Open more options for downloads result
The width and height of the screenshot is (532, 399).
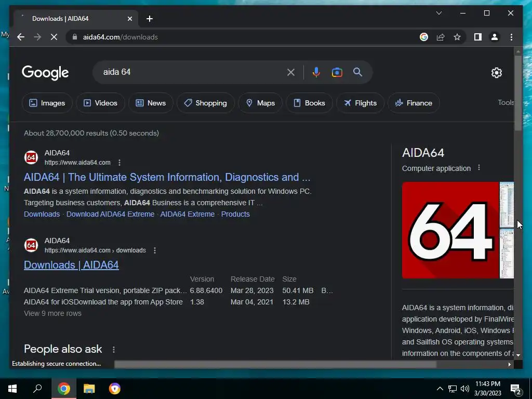coord(155,250)
